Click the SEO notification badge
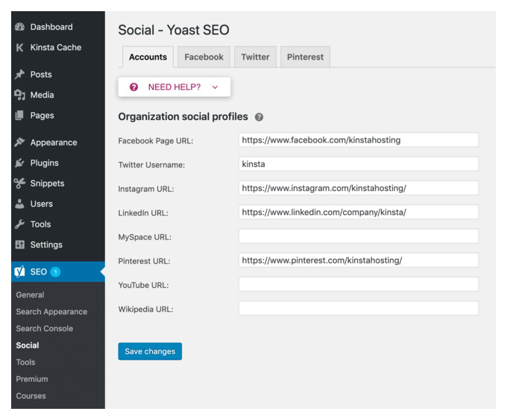This screenshot has width=507, height=420. tap(56, 272)
